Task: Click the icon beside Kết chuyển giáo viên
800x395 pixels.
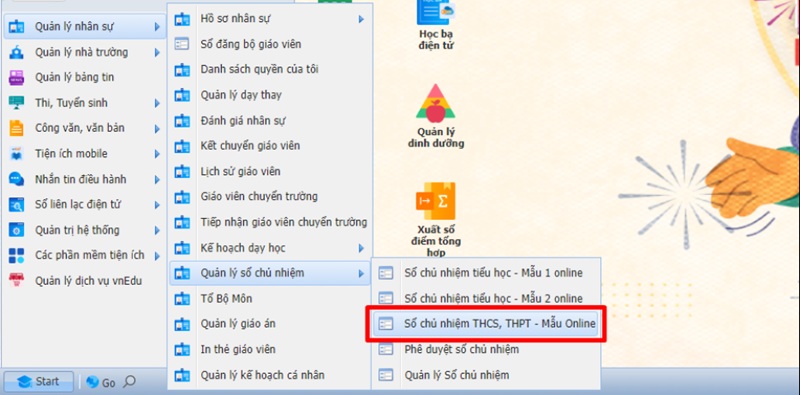Action: coord(182,146)
